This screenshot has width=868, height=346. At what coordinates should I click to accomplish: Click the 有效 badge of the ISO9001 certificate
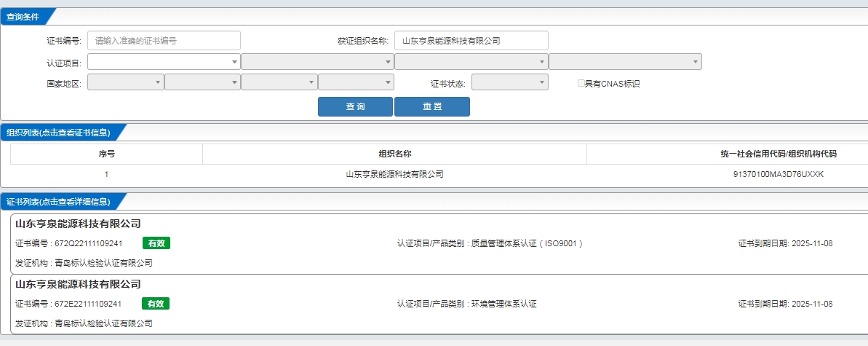156,243
